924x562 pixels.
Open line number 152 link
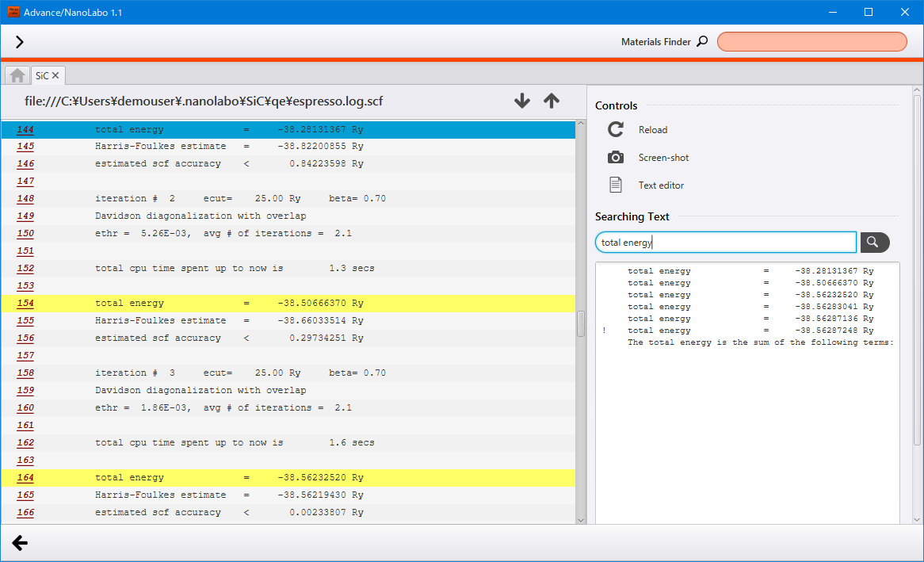pos(25,269)
